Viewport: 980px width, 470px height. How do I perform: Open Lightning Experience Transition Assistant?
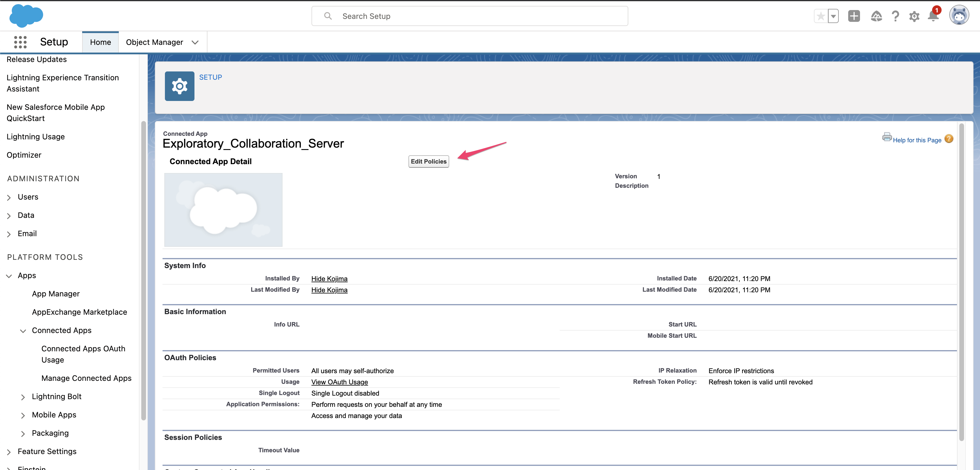pos(63,83)
